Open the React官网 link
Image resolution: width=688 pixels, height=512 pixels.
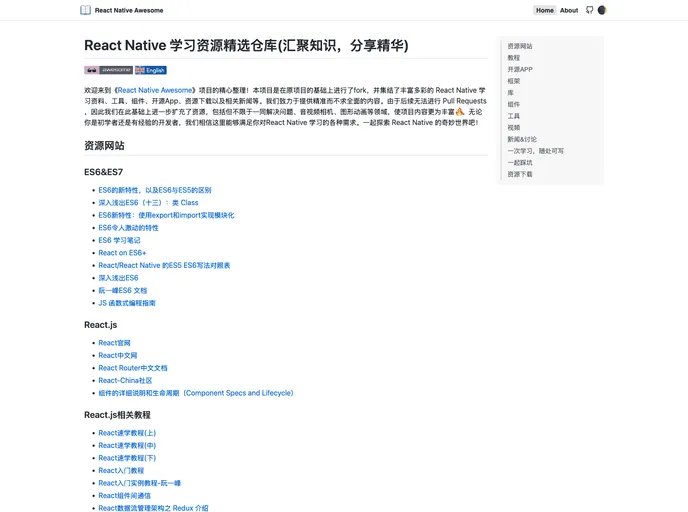114,343
